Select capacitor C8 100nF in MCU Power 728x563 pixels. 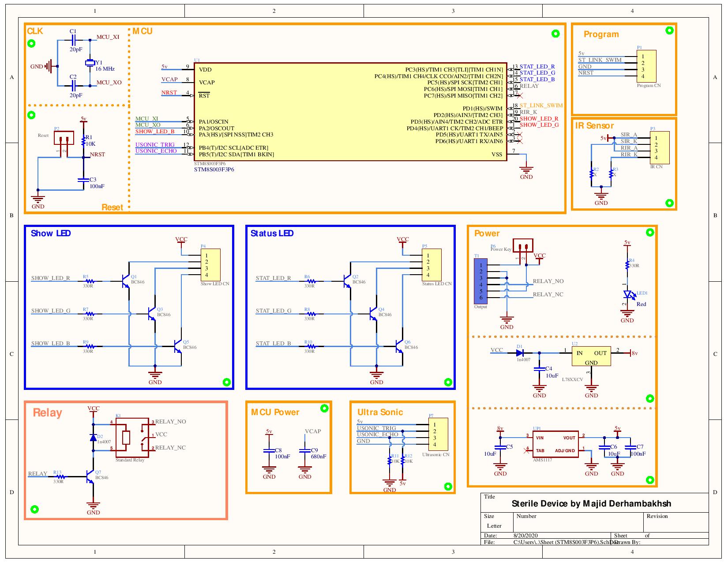click(x=269, y=451)
